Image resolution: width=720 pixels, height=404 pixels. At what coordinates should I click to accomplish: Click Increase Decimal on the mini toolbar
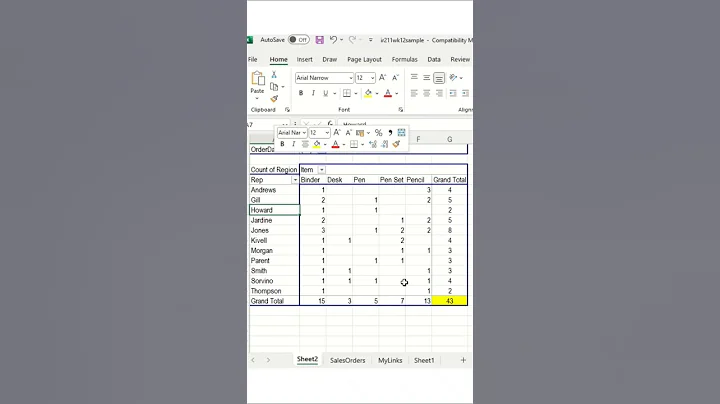[373, 144]
